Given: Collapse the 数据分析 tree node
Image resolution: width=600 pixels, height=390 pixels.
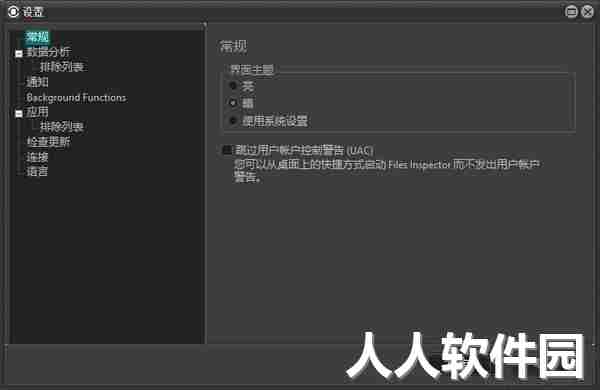Looking at the screenshot, I should [19, 53].
